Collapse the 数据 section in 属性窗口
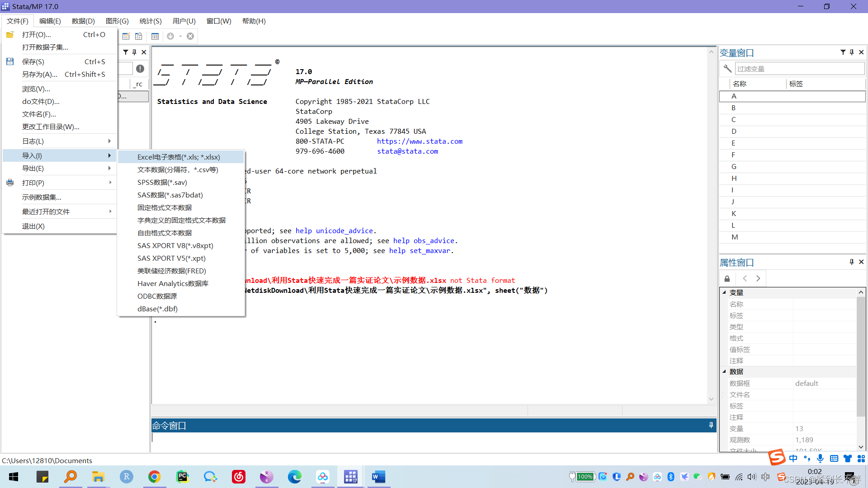This screenshot has width=868, height=488. [x=724, y=371]
